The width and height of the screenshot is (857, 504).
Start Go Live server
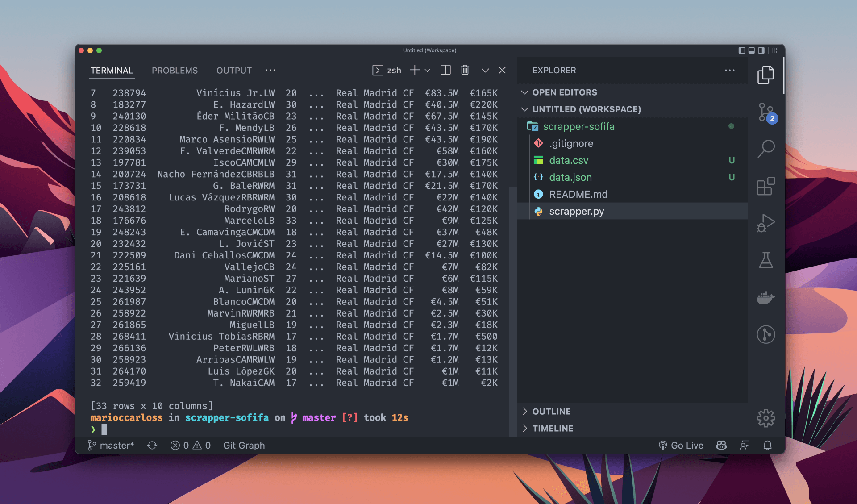click(681, 446)
